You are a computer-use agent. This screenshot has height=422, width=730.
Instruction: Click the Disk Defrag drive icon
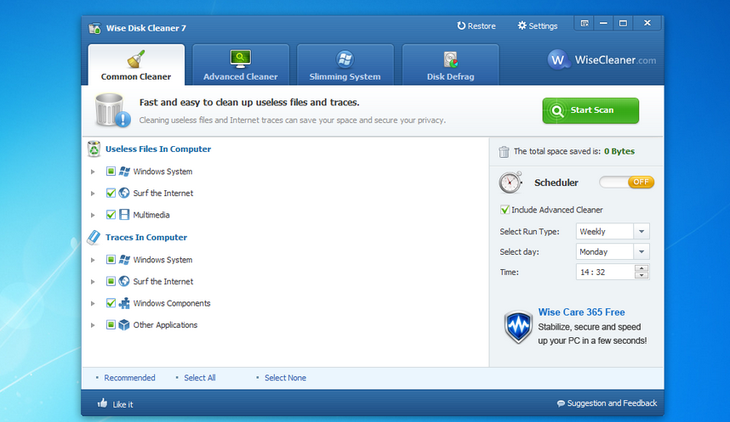point(451,60)
